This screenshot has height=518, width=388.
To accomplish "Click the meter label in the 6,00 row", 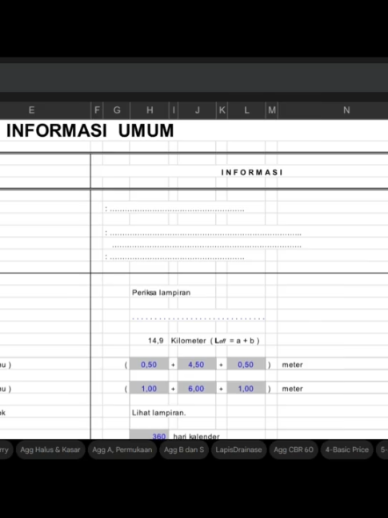I will (292, 389).
